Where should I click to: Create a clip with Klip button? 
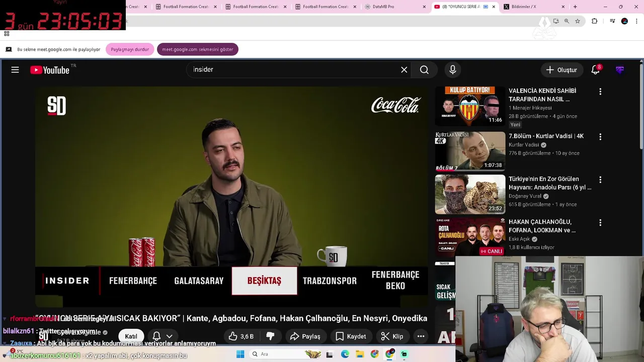(x=392, y=336)
